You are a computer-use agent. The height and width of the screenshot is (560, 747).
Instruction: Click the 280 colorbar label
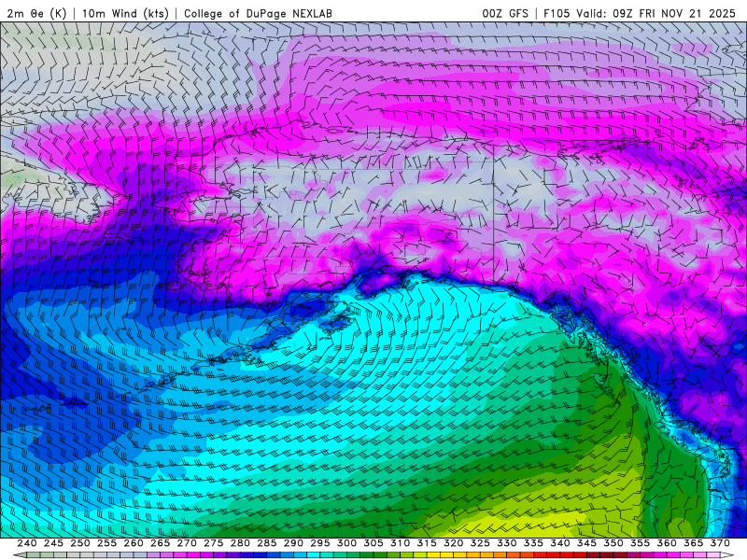tap(240, 543)
